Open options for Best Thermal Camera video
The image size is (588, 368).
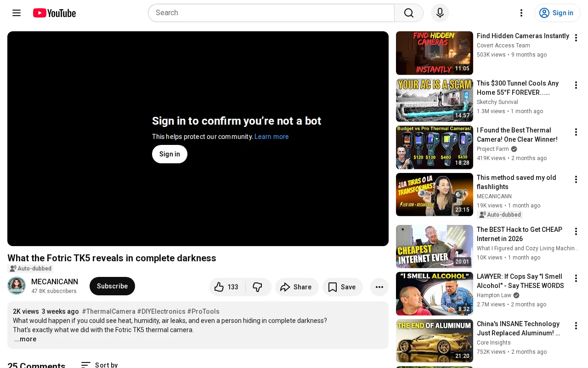[x=576, y=132]
